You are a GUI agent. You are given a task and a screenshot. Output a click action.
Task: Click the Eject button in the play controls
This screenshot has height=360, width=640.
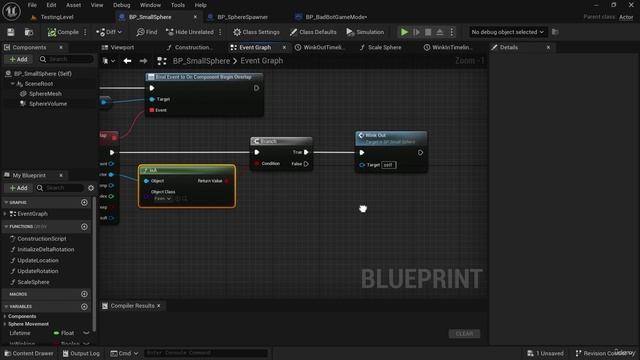click(x=440, y=32)
